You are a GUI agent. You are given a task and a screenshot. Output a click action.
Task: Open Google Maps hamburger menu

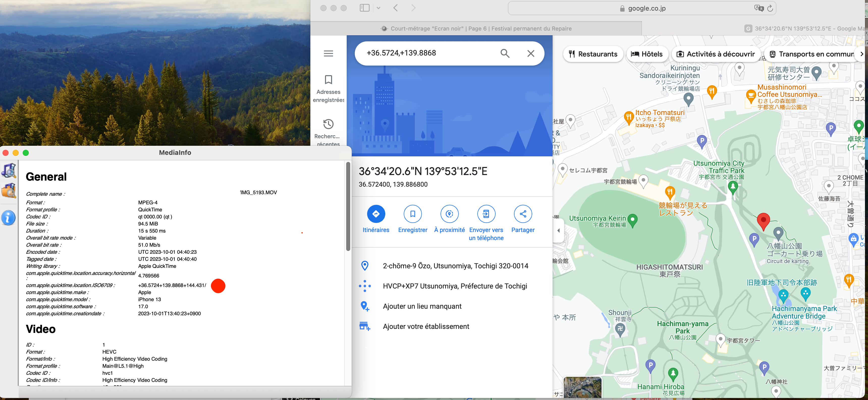(x=328, y=53)
